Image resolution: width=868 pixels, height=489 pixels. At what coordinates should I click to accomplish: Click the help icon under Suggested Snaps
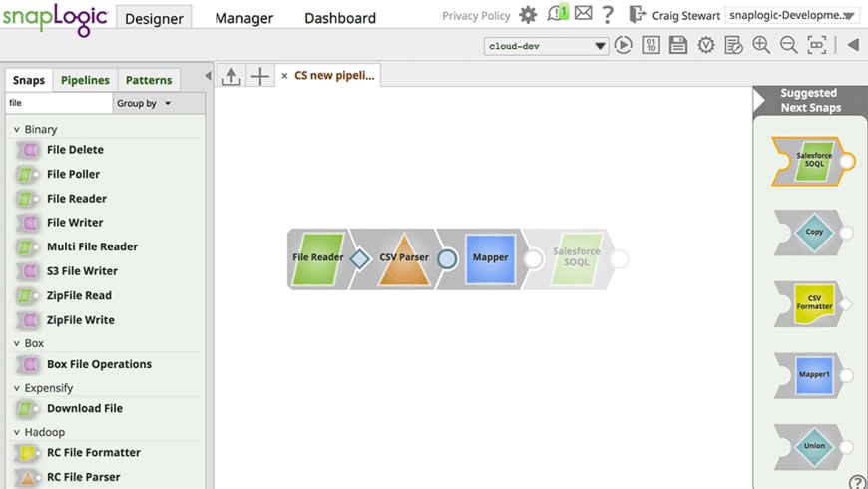858,482
